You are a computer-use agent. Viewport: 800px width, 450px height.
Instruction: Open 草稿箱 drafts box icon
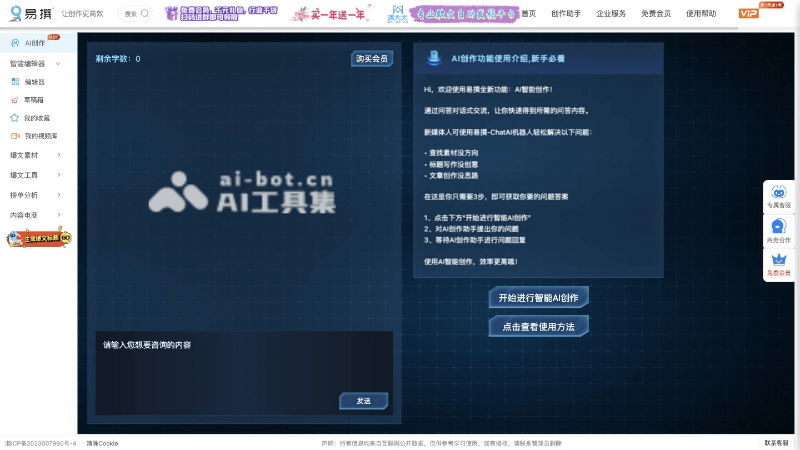click(x=15, y=99)
